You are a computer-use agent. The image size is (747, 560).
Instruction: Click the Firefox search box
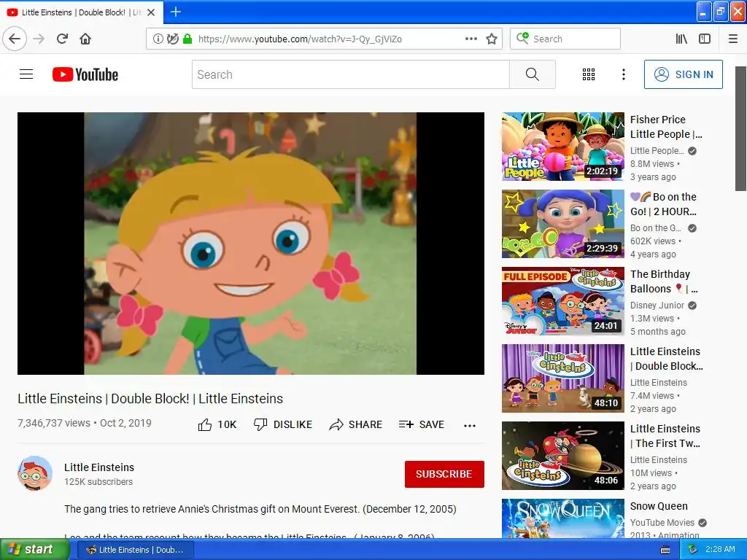(x=565, y=39)
